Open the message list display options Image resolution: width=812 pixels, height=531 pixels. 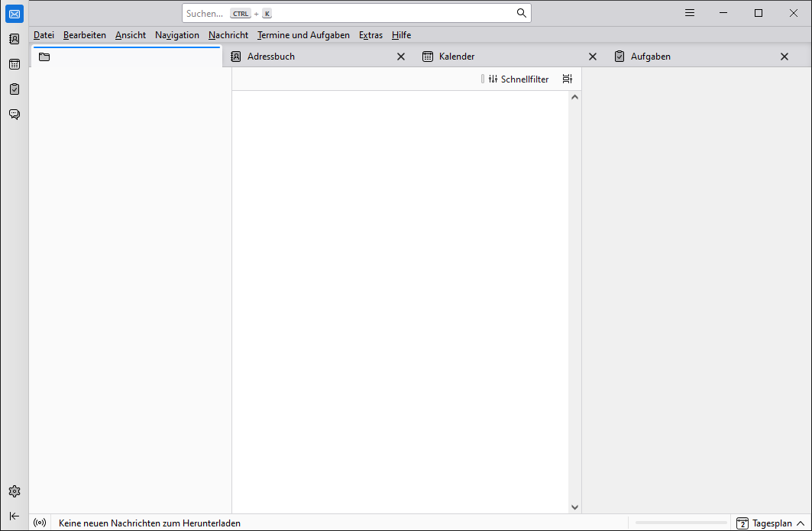[567, 79]
